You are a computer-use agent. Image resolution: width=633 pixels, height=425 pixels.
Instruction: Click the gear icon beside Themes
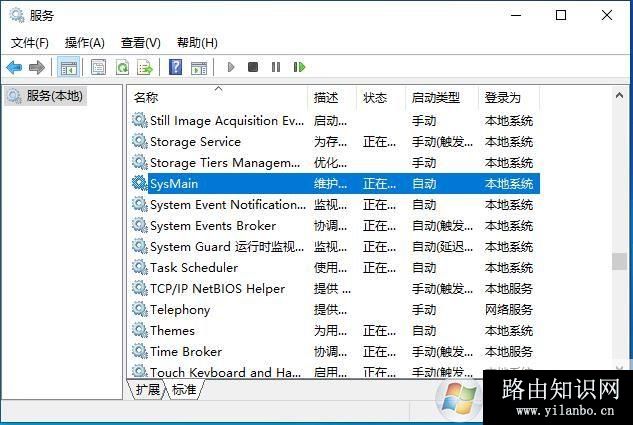coord(140,330)
